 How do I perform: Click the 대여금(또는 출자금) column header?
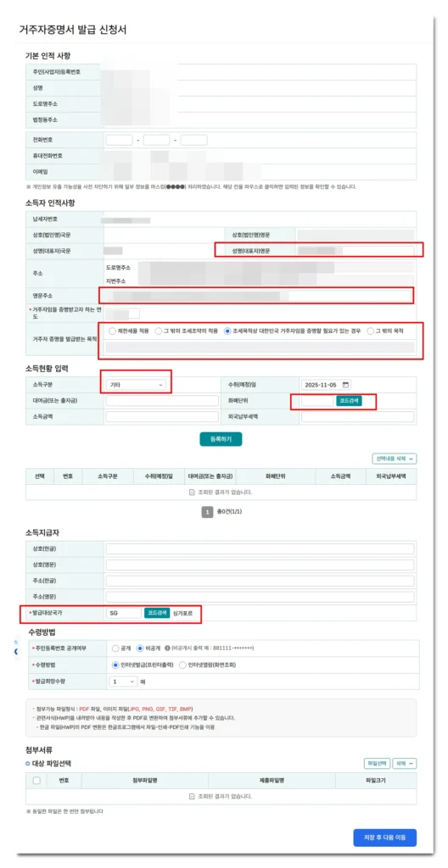[210, 476]
